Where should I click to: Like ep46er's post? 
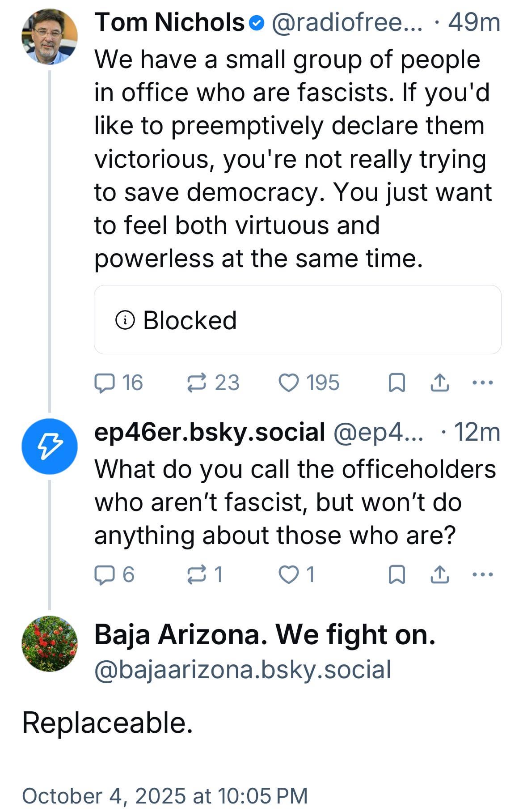click(288, 574)
